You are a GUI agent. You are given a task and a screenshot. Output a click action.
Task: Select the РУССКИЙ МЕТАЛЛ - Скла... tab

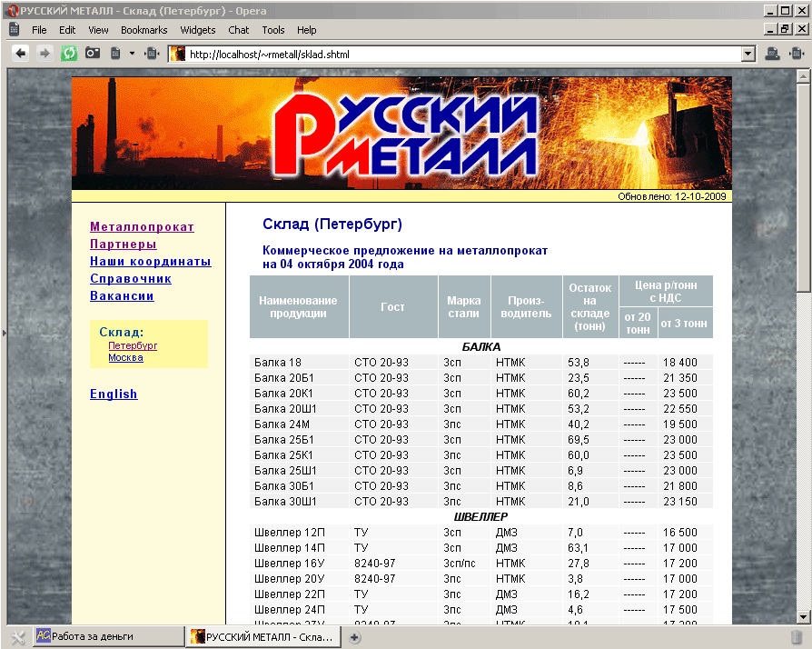click(x=263, y=636)
